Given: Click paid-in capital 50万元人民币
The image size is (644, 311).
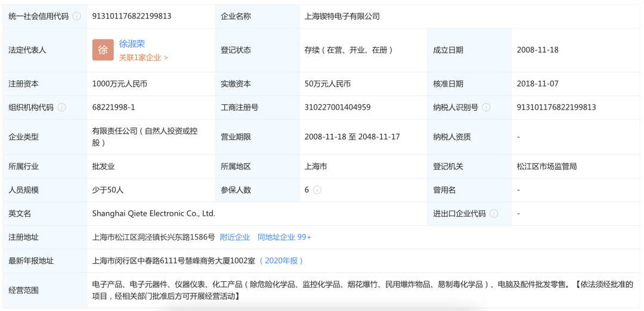Looking at the screenshot, I should tap(327, 83).
